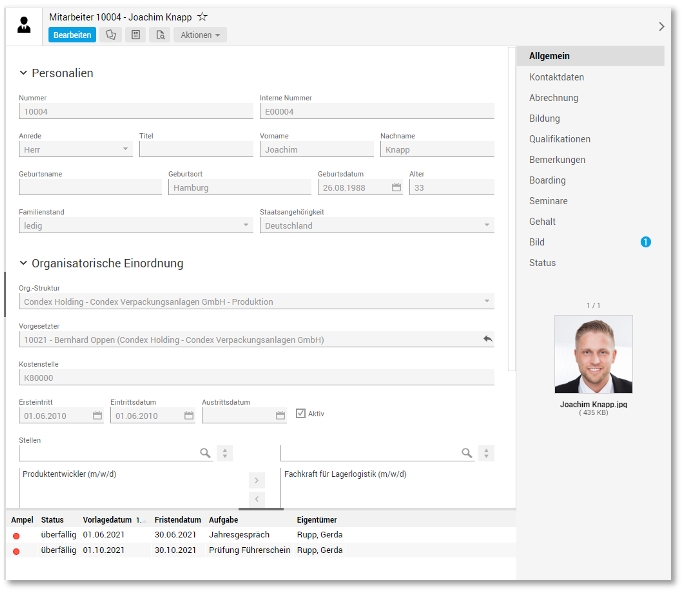Jump to Vorgesetzter record arrow
The image size is (684, 594).
pyautogui.click(x=487, y=339)
